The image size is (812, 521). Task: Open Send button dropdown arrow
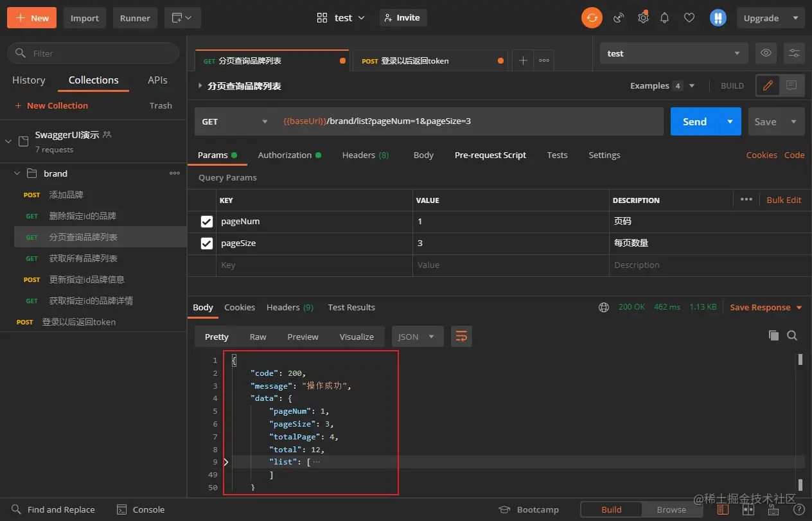[x=730, y=121]
